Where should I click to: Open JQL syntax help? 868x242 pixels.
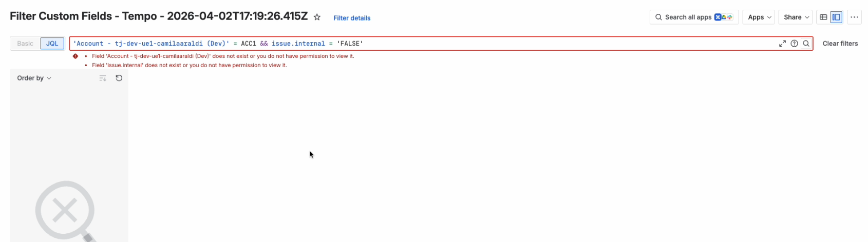coord(794,44)
